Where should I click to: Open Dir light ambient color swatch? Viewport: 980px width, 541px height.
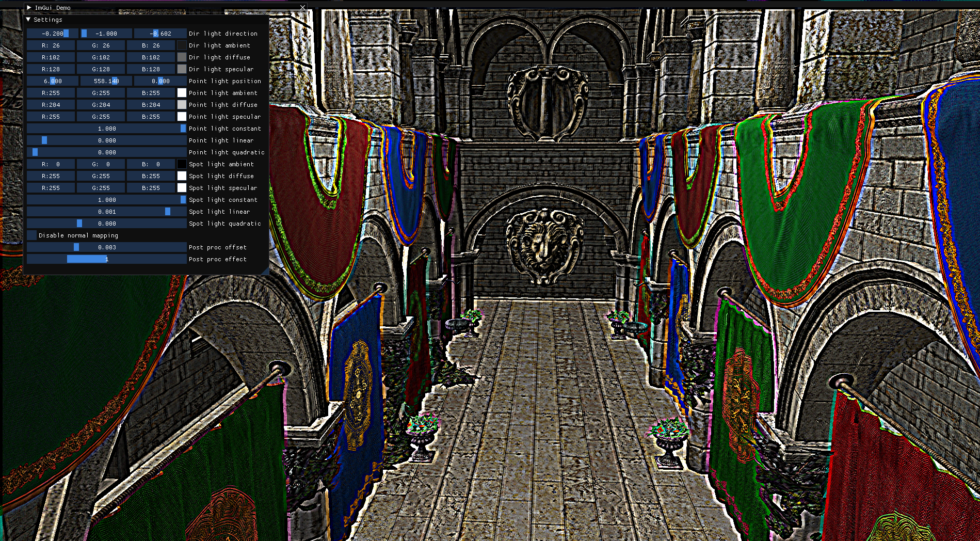[182, 45]
